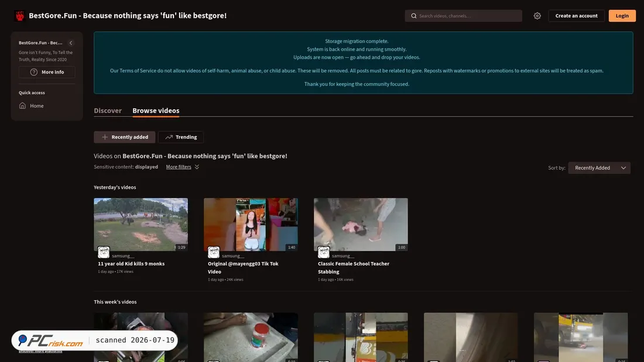Screen dimensions: 644x362
Task: Open the 'Original @mayengg03 Tik Tok Video' title
Action: (243, 268)
